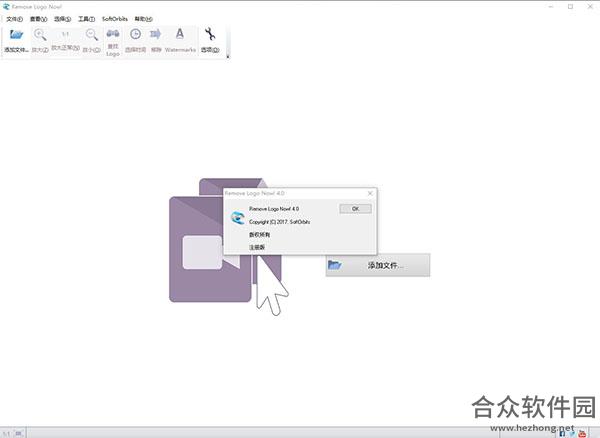The image size is (600, 438).
Task: Expand the toolbar overflow arrow
Action: coord(228,57)
